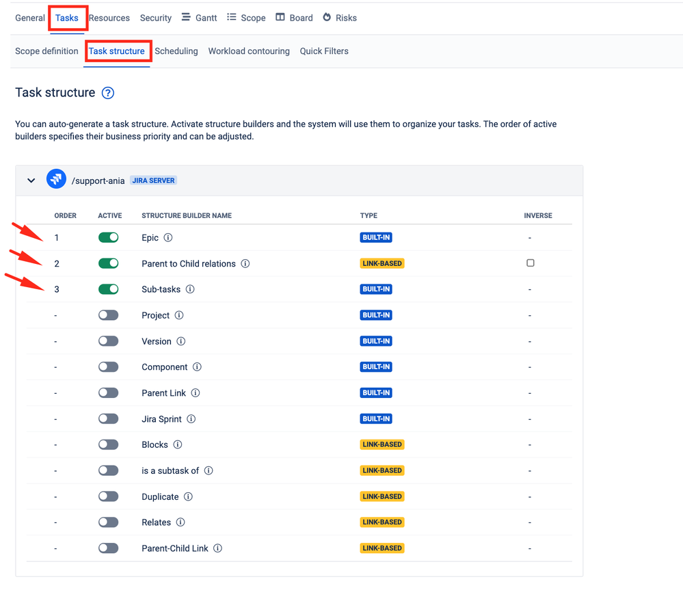The width and height of the screenshot is (683, 616).
Task: Open info icon beside Blocks
Action: 178,444
